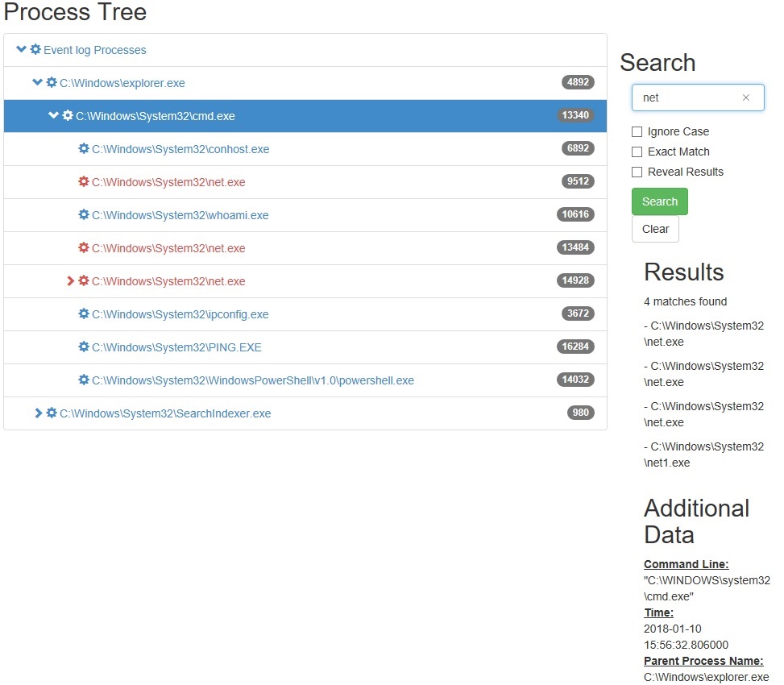This screenshot has width=784, height=685.
Task: Click the Command Line label
Action: (x=686, y=564)
